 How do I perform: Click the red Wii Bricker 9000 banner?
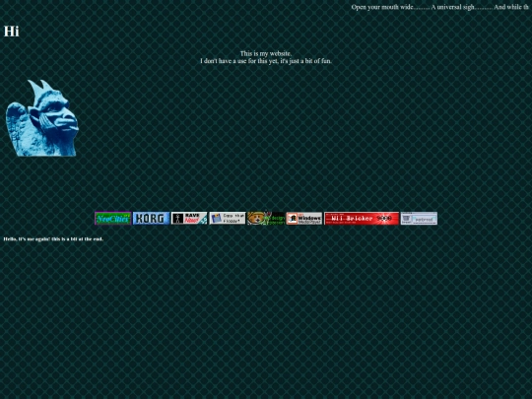pos(362,218)
